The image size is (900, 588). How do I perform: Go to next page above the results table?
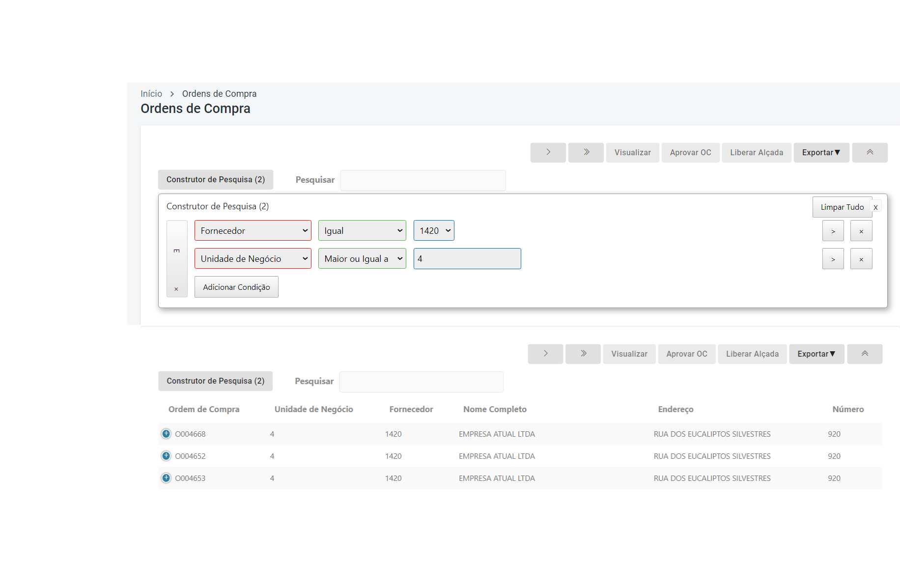click(x=546, y=354)
